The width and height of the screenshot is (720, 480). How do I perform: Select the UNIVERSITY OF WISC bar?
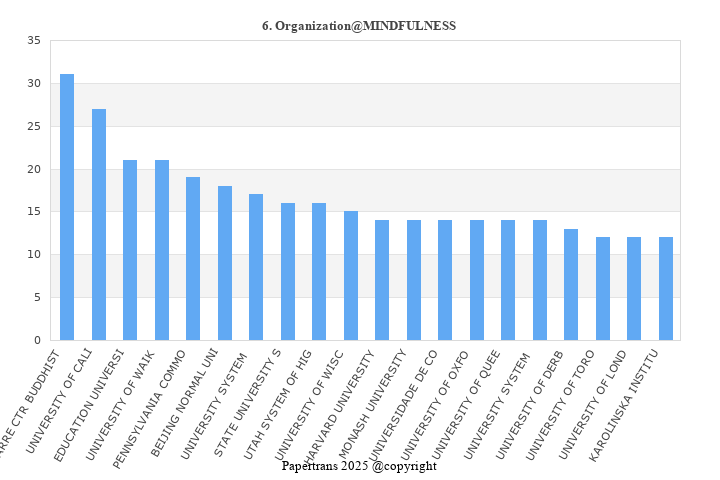[351, 276]
